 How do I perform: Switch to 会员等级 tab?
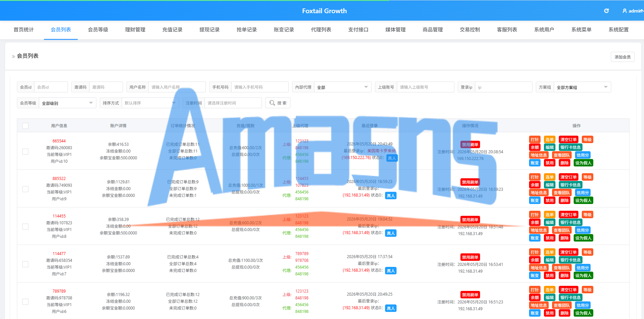point(98,30)
